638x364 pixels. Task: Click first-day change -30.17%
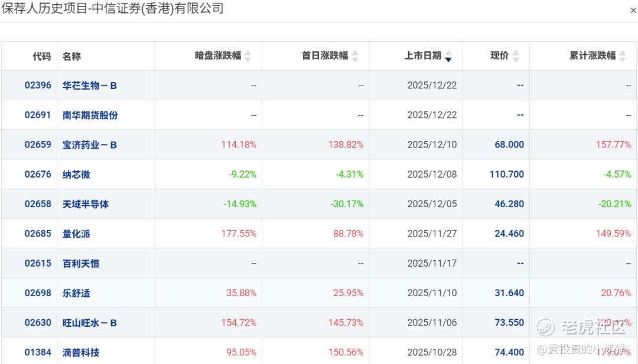[347, 204]
